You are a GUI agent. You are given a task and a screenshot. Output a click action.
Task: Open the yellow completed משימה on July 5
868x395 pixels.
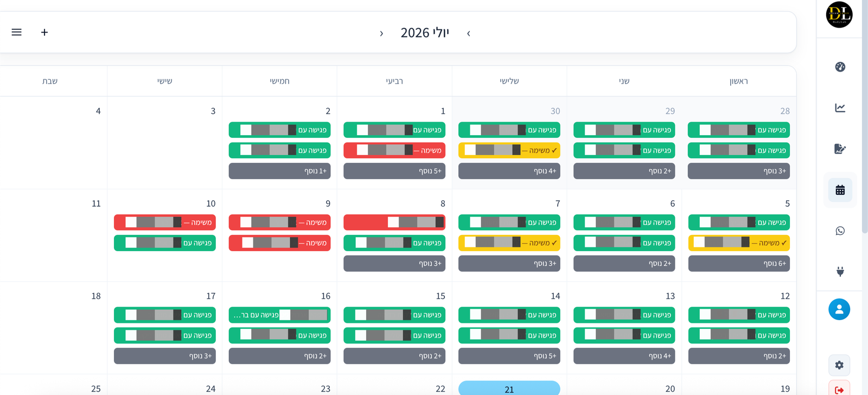(x=739, y=243)
